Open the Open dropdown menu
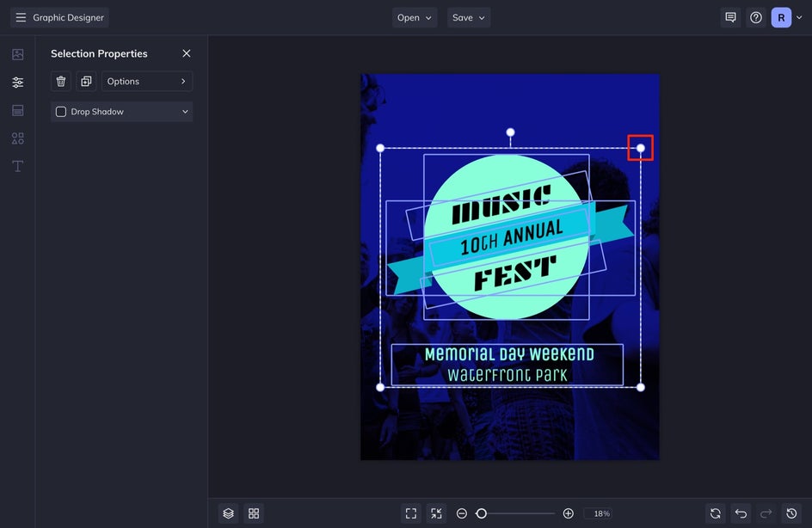This screenshot has width=812, height=528. coord(415,17)
